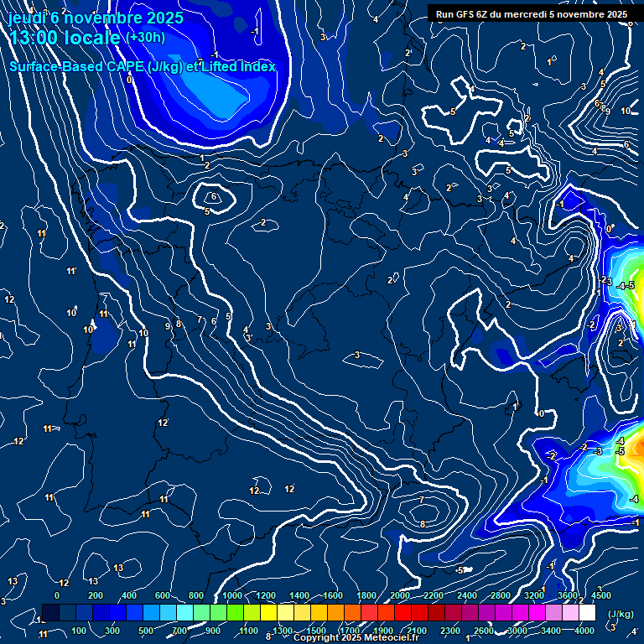Click the magenta swatch above 3000
The image size is (644, 644).
(x=520, y=612)
